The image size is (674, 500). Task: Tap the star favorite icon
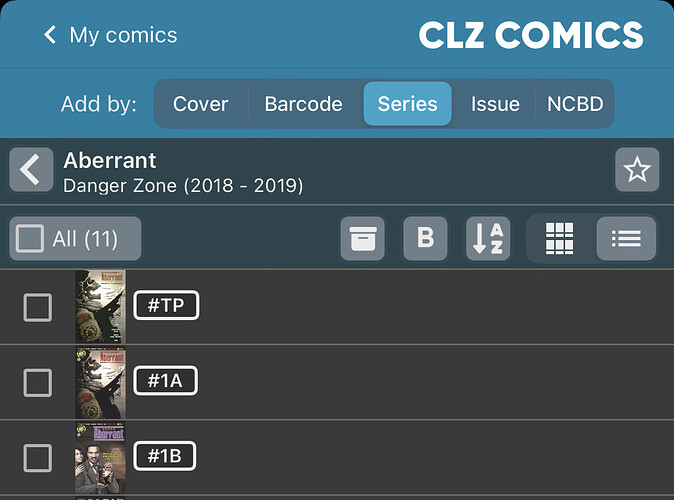pyautogui.click(x=637, y=170)
